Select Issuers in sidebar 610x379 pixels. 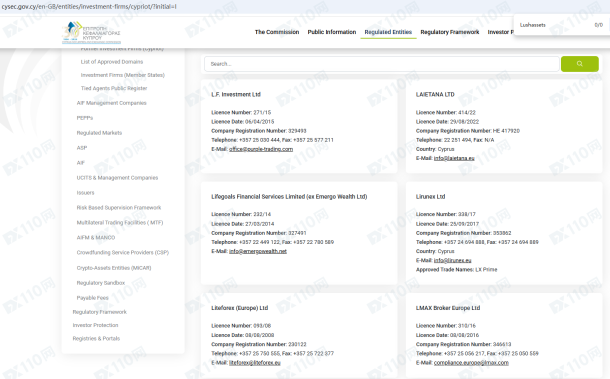point(86,193)
